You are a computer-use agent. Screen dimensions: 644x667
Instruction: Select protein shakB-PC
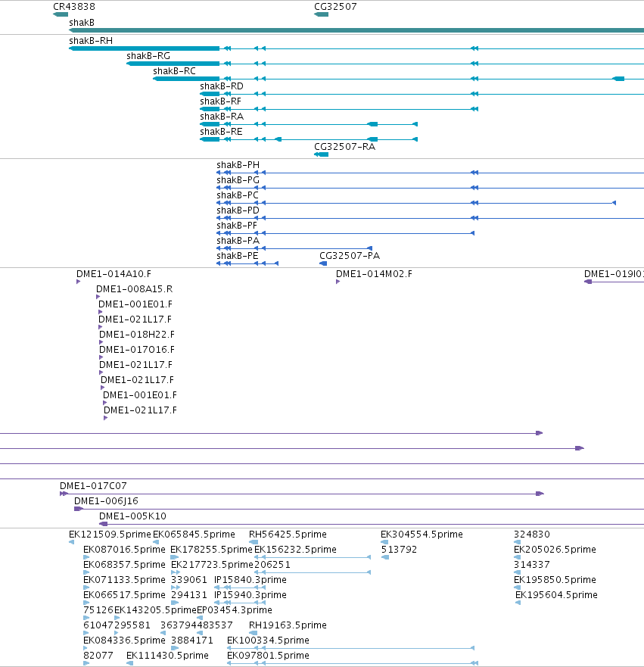coord(416,203)
